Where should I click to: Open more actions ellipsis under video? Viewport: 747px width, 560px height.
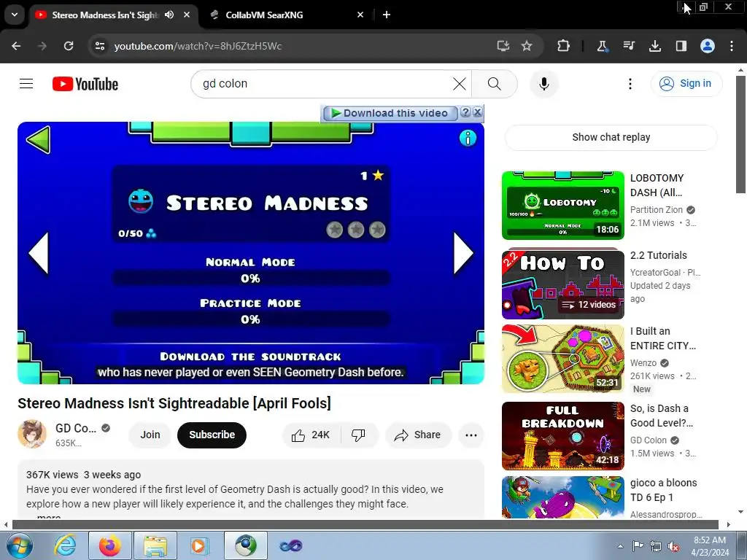[471, 435]
